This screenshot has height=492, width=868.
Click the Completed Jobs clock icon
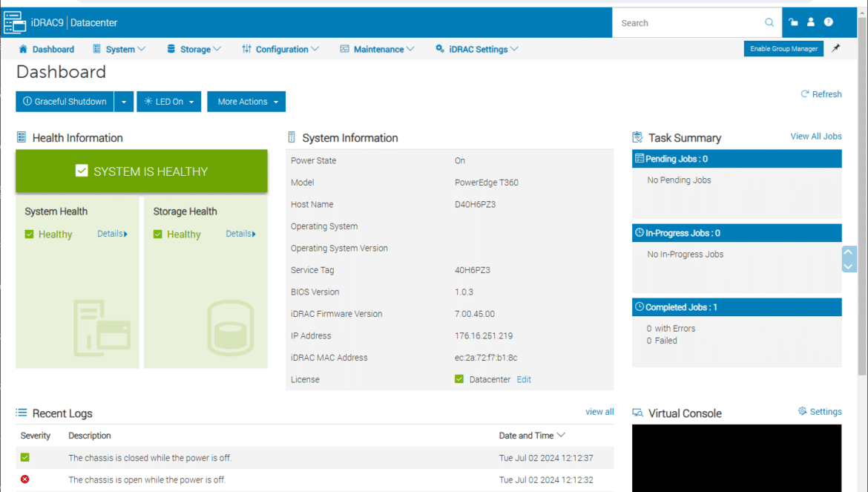click(x=640, y=306)
